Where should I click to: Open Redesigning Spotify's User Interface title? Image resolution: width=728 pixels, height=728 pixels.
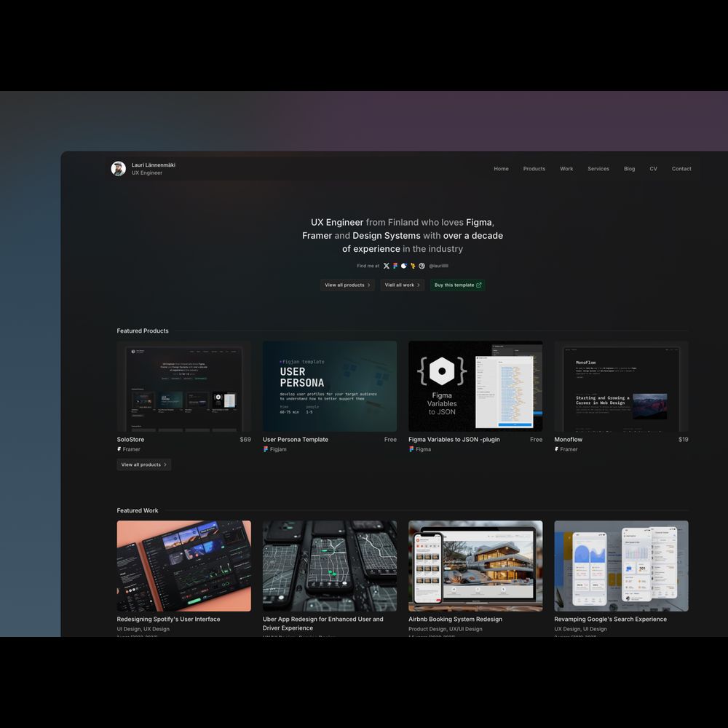(x=168, y=620)
